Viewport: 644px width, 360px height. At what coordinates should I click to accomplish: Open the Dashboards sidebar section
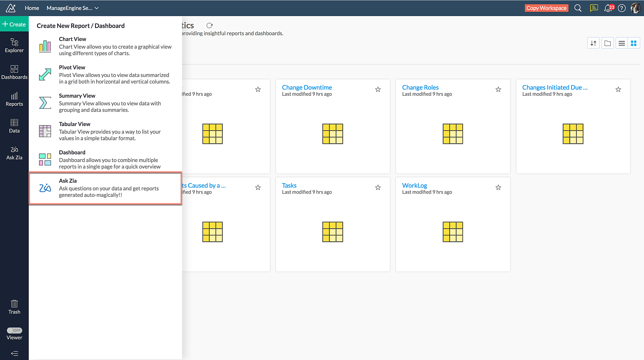(14, 72)
